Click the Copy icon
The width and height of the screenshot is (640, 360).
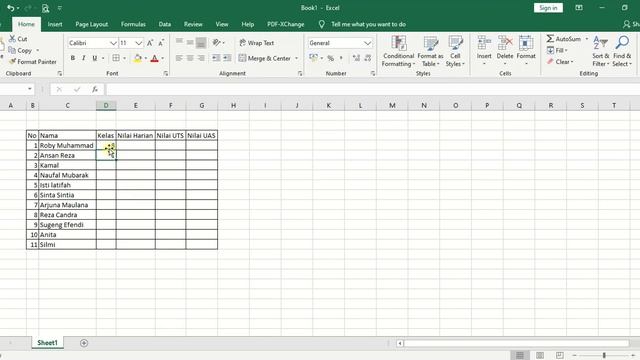click(x=12, y=50)
